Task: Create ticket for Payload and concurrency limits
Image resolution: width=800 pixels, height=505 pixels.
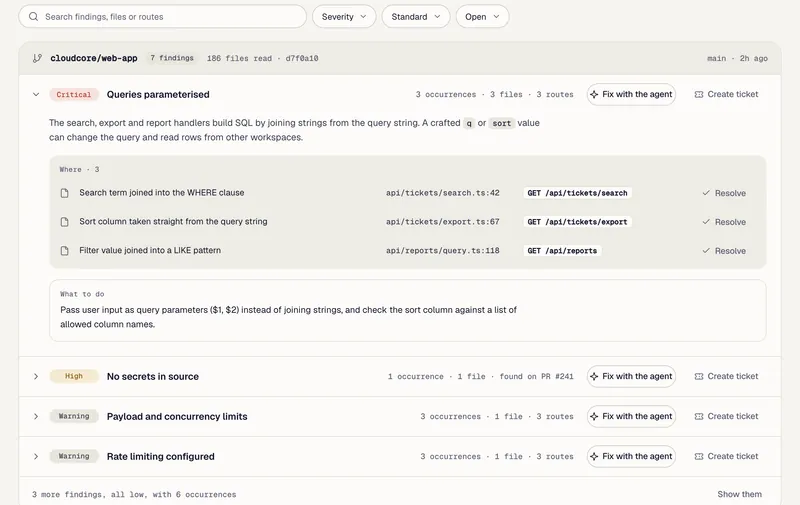Action: coord(727,416)
